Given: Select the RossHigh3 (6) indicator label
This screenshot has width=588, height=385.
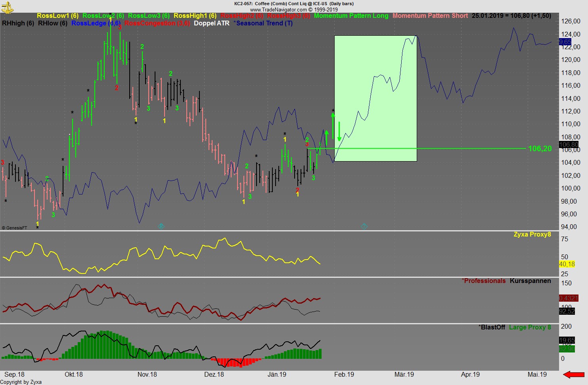Looking at the screenshot, I should (x=289, y=16).
